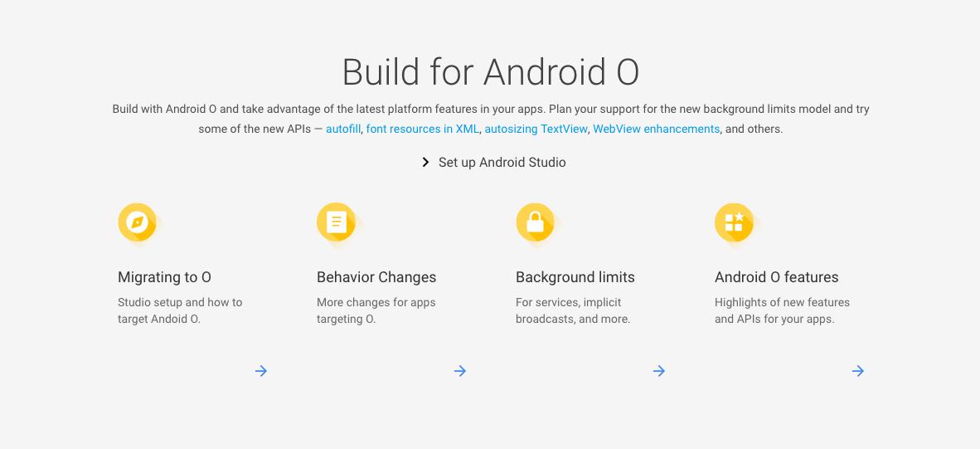Viewport: 980px width, 449px height.
Task: Open the Behavior Changes heading
Action: tap(376, 277)
